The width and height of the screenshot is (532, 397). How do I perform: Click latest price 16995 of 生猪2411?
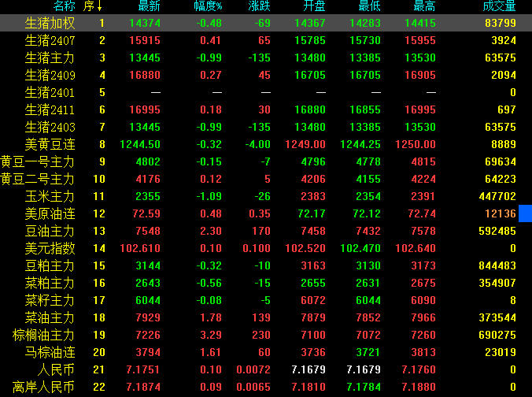[x=145, y=109]
